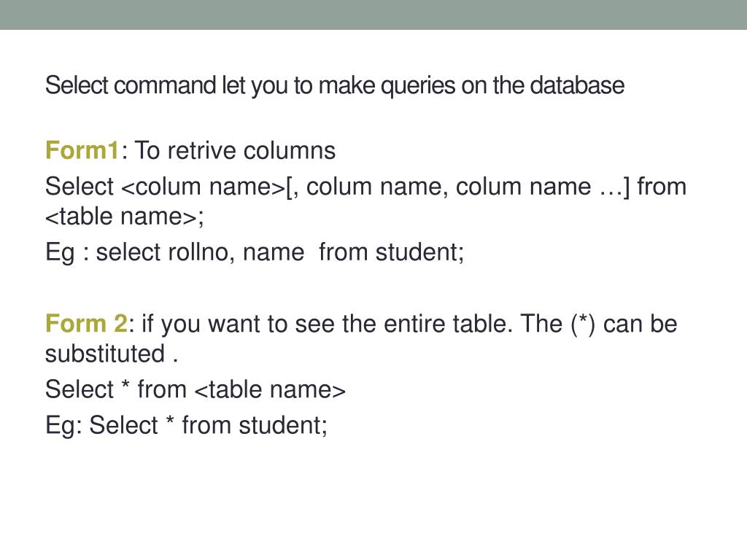
Task: Click the olive "Form 2" heading
Action: tap(86, 322)
